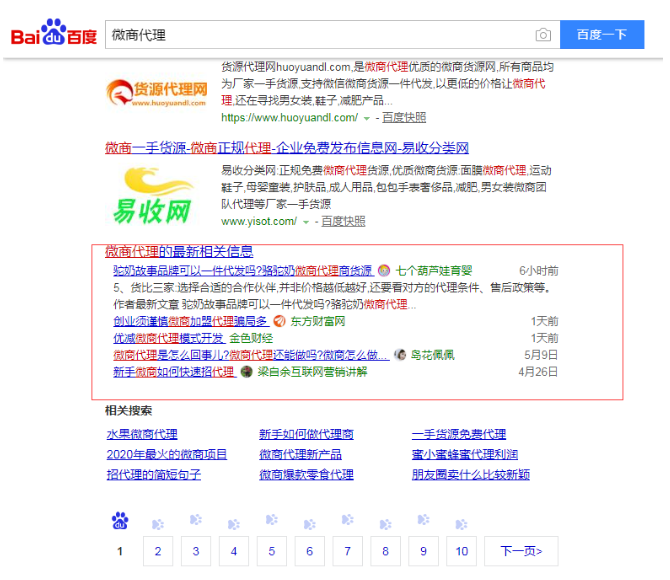Click the 易收网 logo thumbnail
The width and height of the screenshot is (670, 580).
152,195
